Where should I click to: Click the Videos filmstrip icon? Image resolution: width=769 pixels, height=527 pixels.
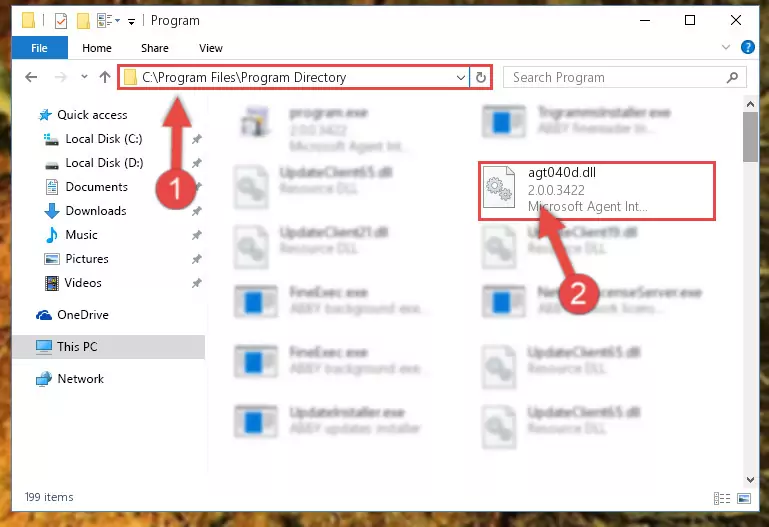(x=51, y=283)
